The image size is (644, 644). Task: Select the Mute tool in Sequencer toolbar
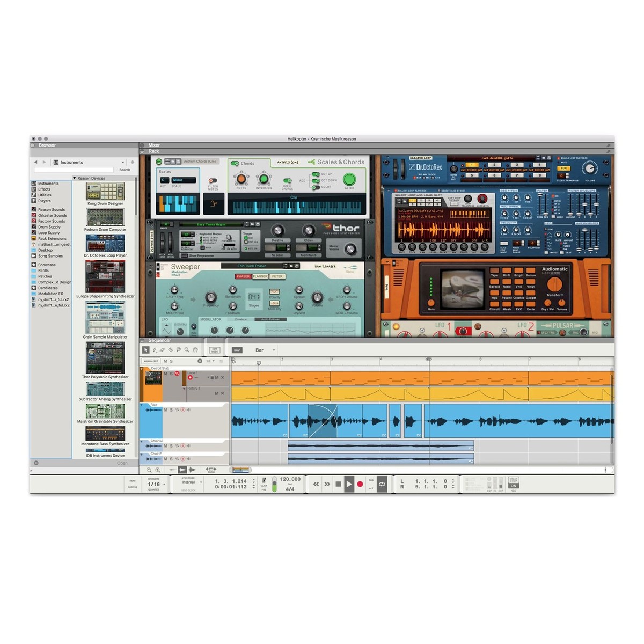pyautogui.click(x=178, y=350)
